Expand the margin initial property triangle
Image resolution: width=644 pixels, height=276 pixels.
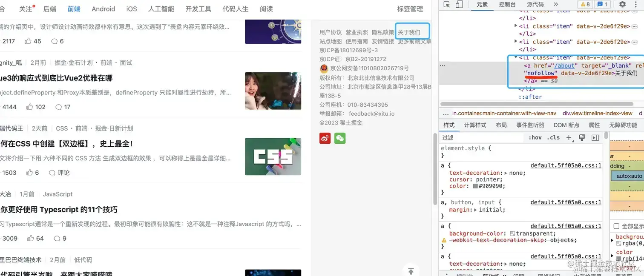pyautogui.click(x=475, y=210)
